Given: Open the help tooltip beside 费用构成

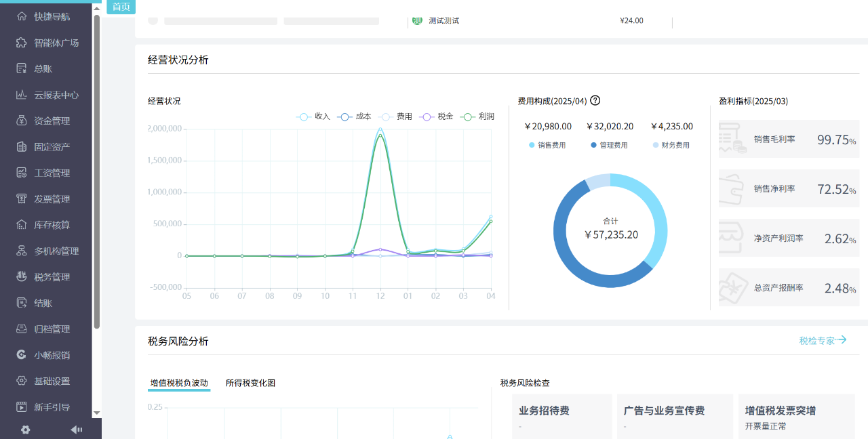Looking at the screenshot, I should [x=595, y=100].
